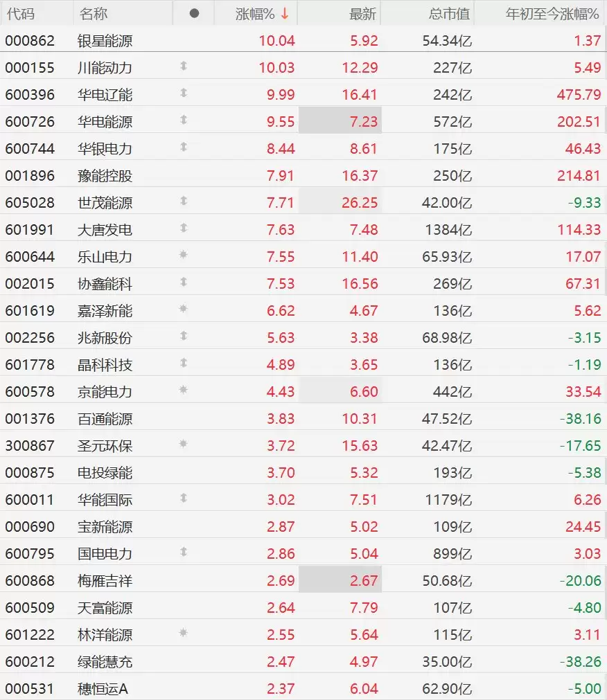Click the highlighted latest price 26.25
Image resolution: width=607 pixels, height=700 pixels.
tap(360, 203)
